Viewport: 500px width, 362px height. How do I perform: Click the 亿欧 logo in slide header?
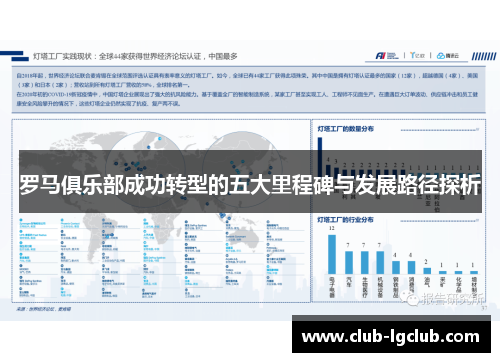pos(417,55)
